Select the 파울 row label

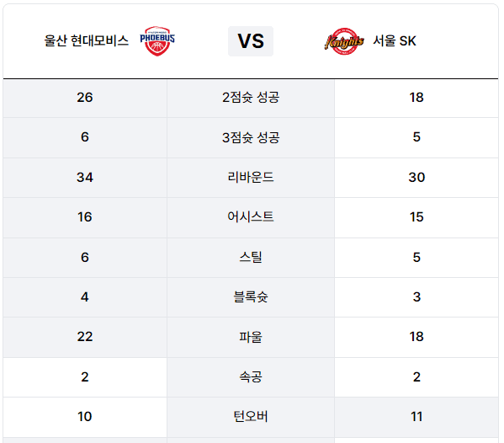coord(251,337)
